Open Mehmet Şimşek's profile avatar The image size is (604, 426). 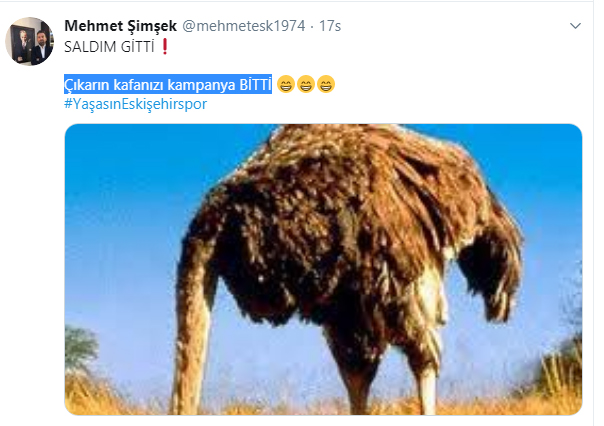pos(29,41)
